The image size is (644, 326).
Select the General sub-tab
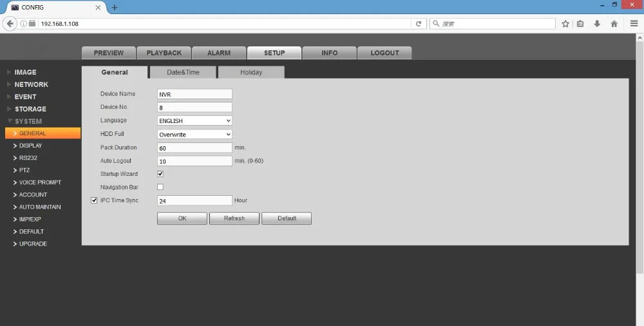point(115,72)
